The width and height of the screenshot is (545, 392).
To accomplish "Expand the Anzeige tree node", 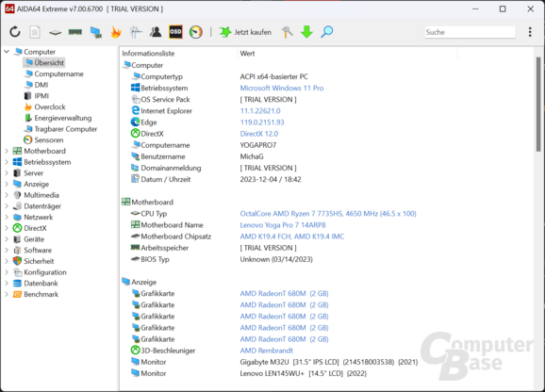I will point(7,184).
